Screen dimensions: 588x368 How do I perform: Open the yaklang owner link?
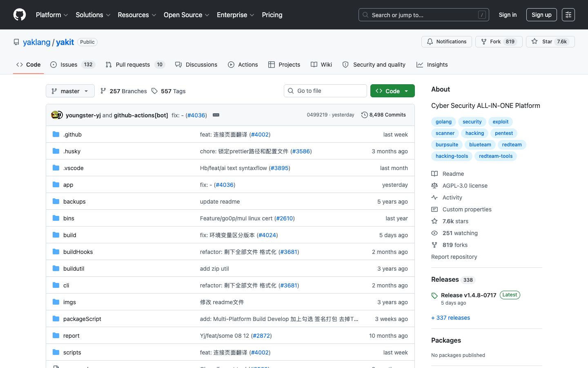[37, 42]
